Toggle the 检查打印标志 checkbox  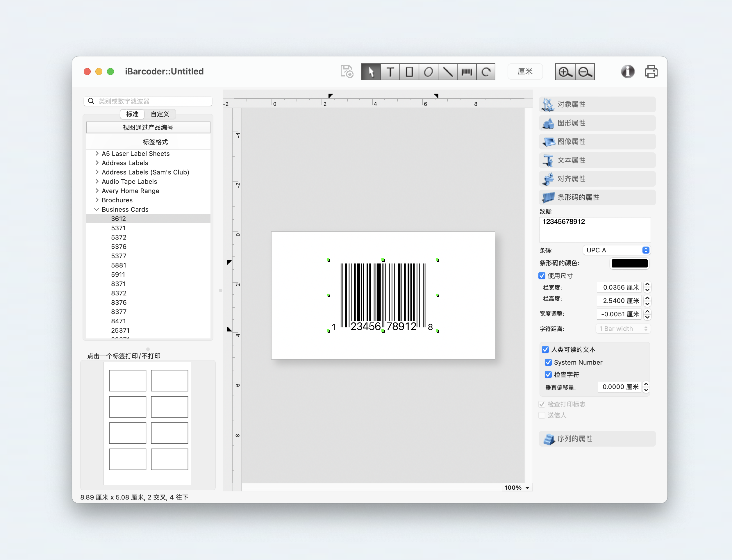[x=542, y=404]
